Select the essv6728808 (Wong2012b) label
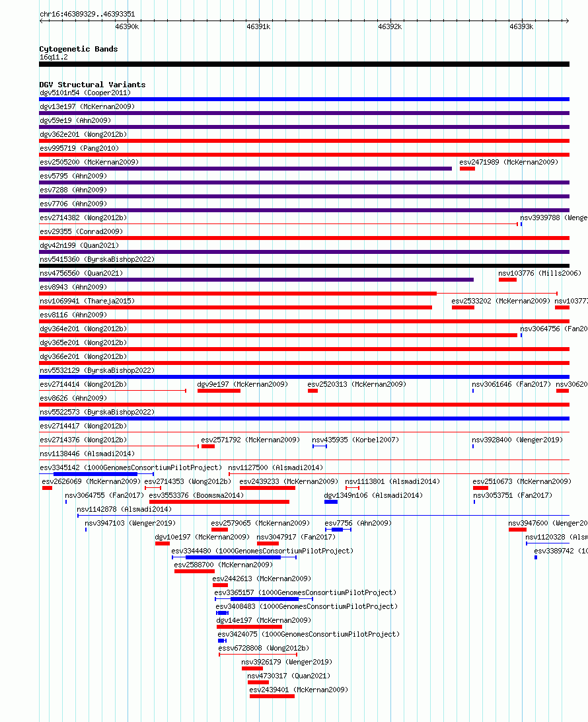 [264, 648]
